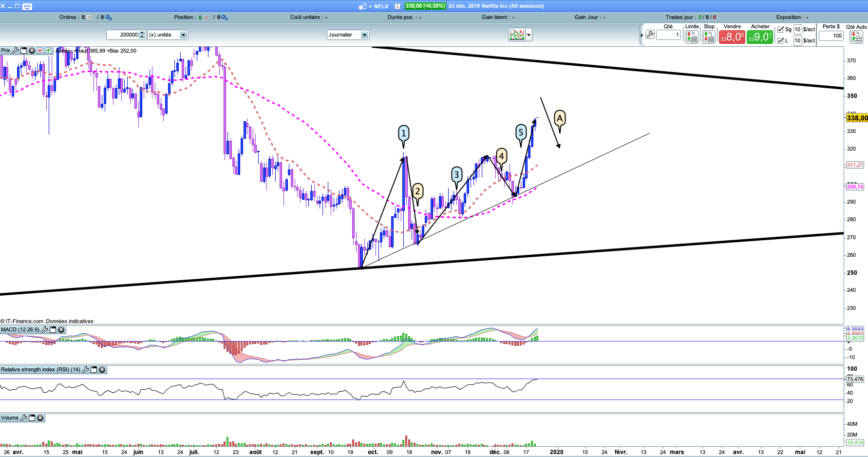Open the dropdown arrow left of NFLX
Image resolution: width=868 pixels, height=457 pixels.
(370, 7)
